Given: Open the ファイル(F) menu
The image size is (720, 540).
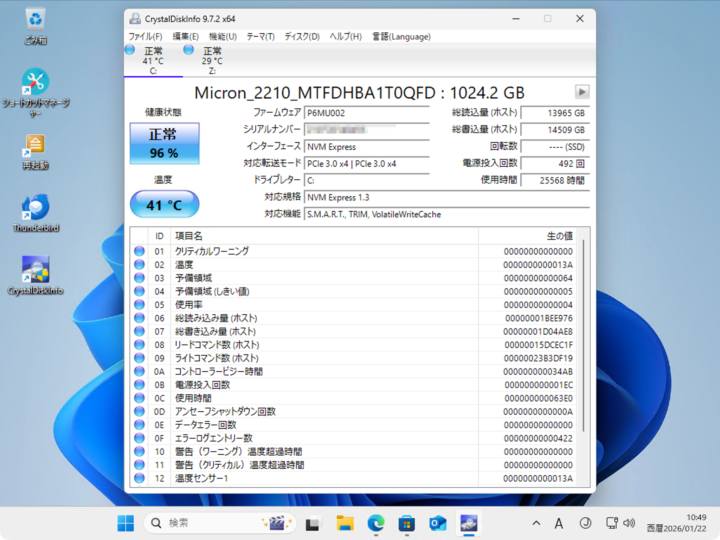Looking at the screenshot, I should (x=146, y=37).
